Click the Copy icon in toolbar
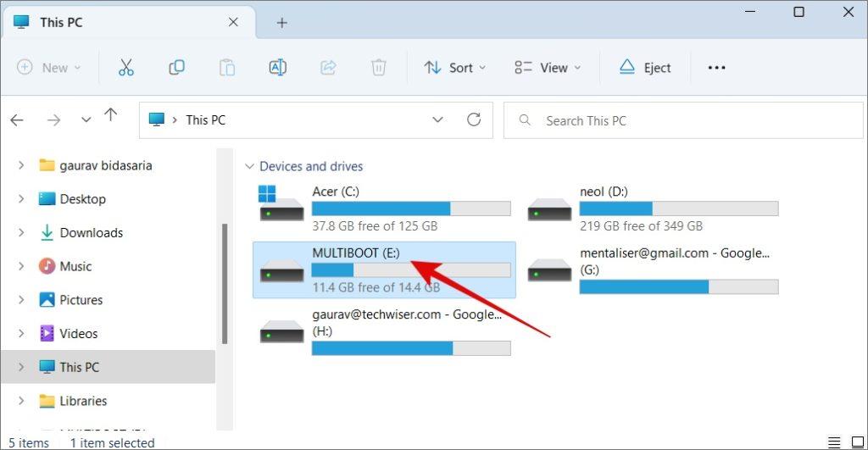This screenshot has width=868, height=450. pos(176,68)
